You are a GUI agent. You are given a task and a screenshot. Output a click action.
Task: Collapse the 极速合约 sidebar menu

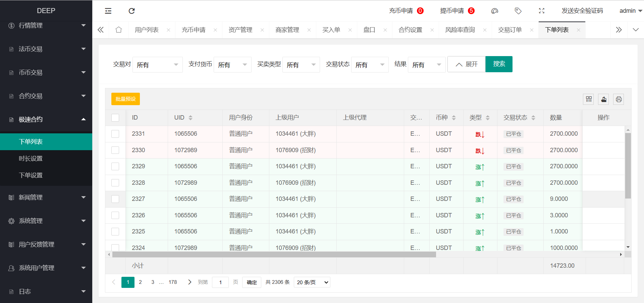coord(46,119)
